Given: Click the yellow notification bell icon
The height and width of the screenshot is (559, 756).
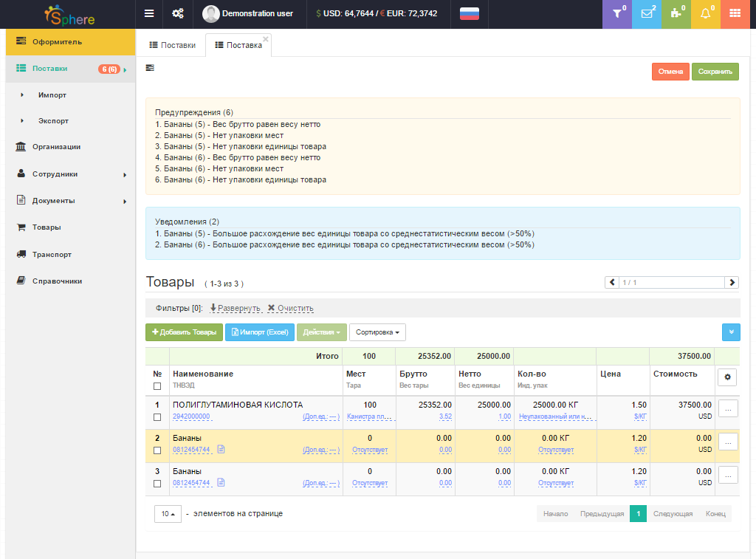Looking at the screenshot, I should (x=705, y=13).
